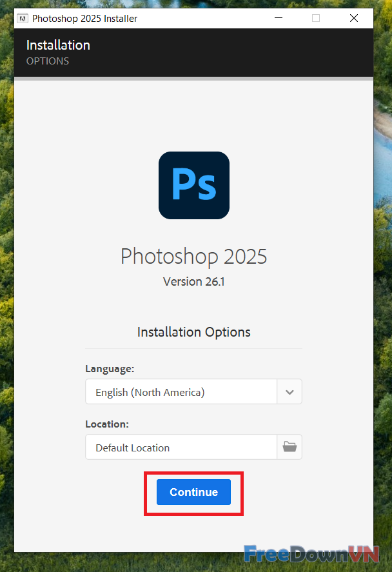This screenshot has height=572, width=392.
Task: Click the Photoshop 2025 product name
Action: pyautogui.click(x=193, y=256)
